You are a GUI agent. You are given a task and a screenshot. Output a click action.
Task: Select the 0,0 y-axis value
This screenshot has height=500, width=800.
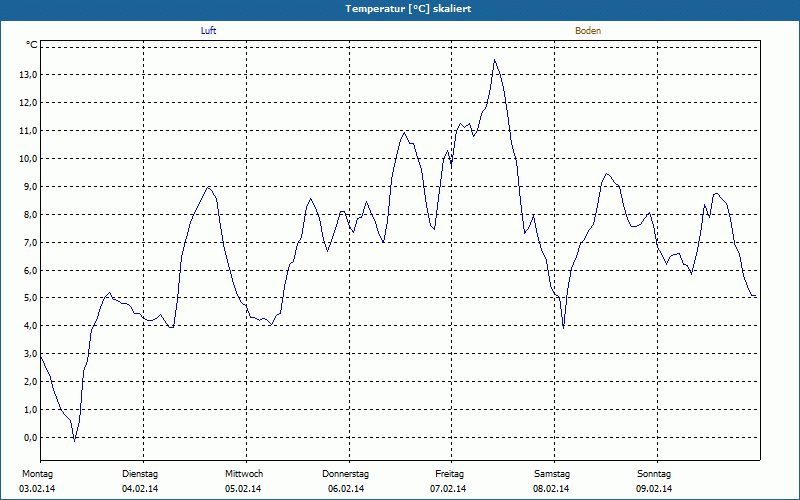30,438
